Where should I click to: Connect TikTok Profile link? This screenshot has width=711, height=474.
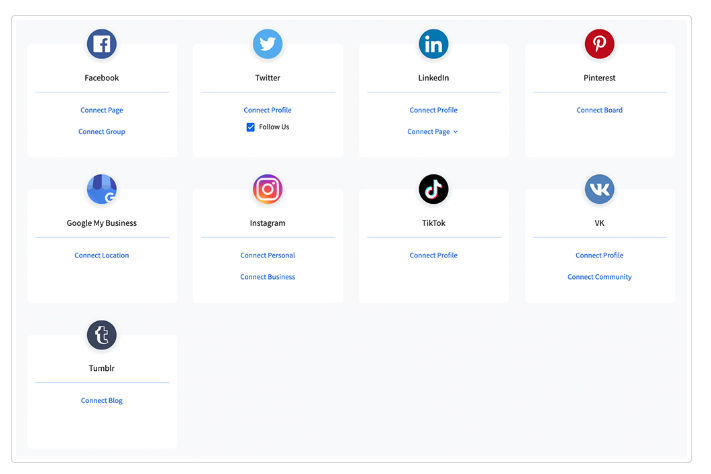click(x=433, y=255)
